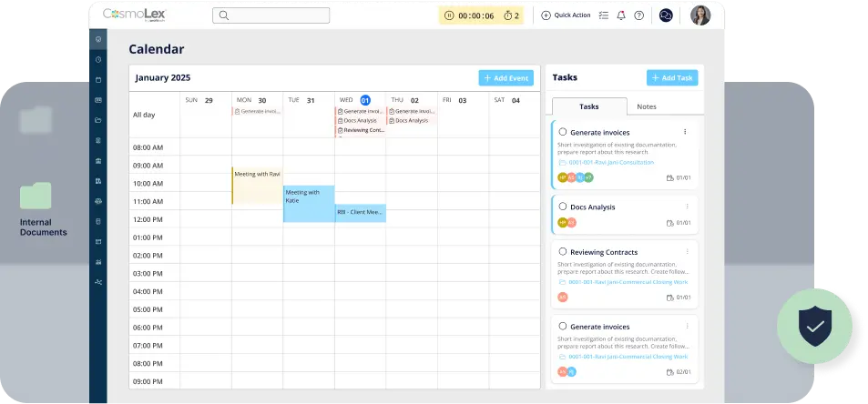Image resolution: width=868 pixels, height=404 pixels.
Task: Open Commercial Closing Work link in card due 02/01
Action: (628, 357)
